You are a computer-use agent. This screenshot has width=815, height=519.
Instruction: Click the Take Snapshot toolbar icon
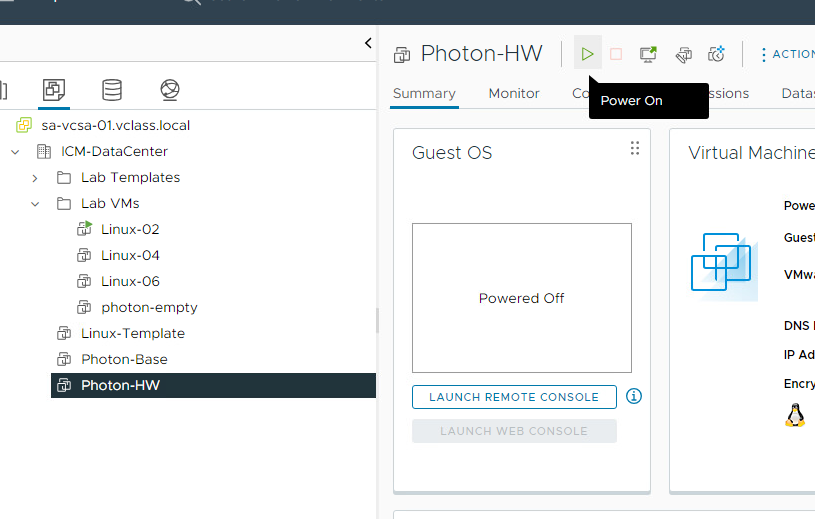[x=716, y=54]
